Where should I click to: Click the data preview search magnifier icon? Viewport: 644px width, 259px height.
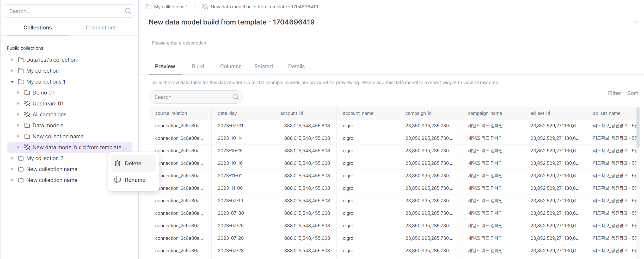coord(235,97)
